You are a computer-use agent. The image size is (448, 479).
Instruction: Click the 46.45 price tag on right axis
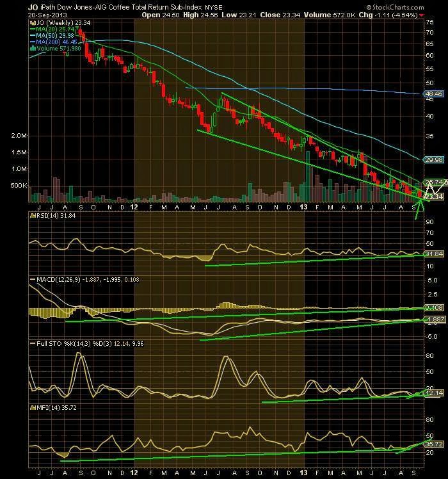tap(434, 93)
